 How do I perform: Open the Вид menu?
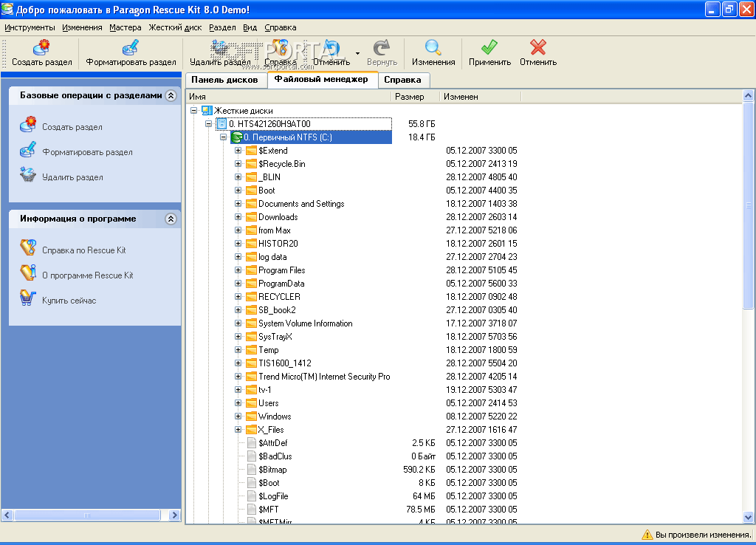point(250,27)
